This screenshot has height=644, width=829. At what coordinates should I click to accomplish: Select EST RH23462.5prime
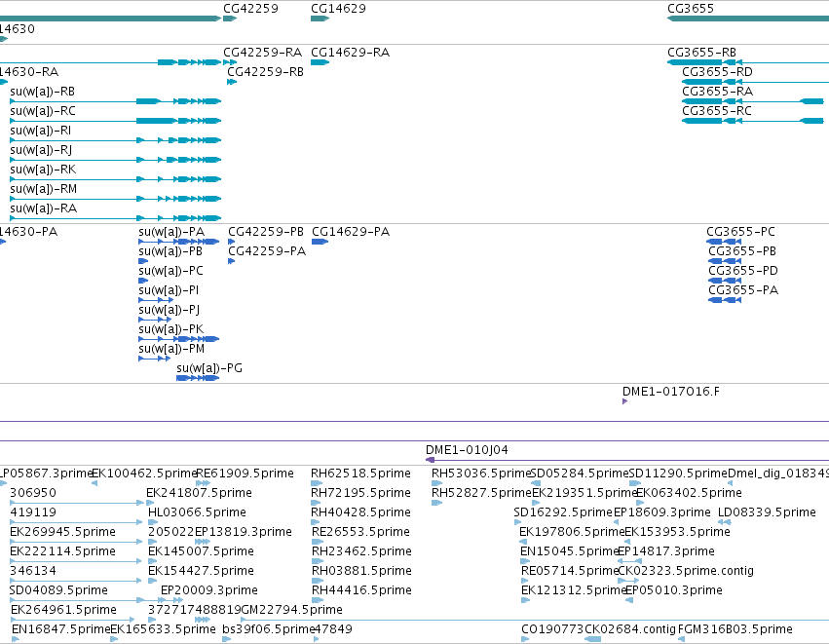point(361,551)
